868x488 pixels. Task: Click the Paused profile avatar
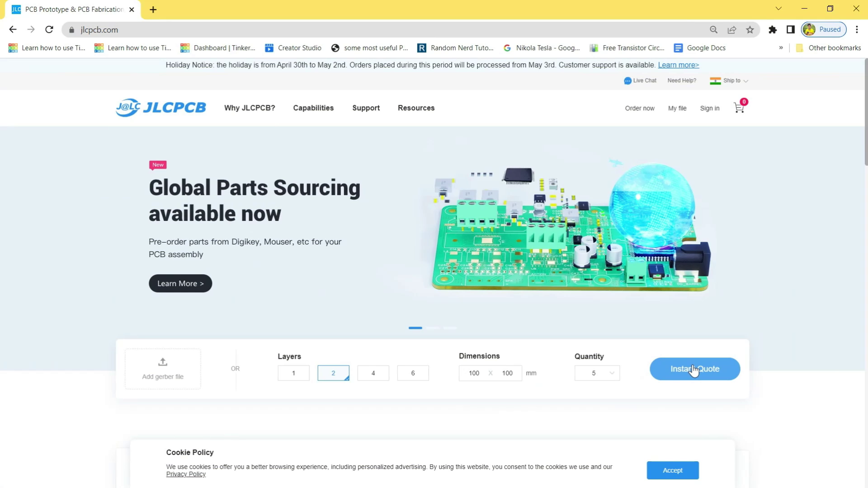tap(824, 30)
